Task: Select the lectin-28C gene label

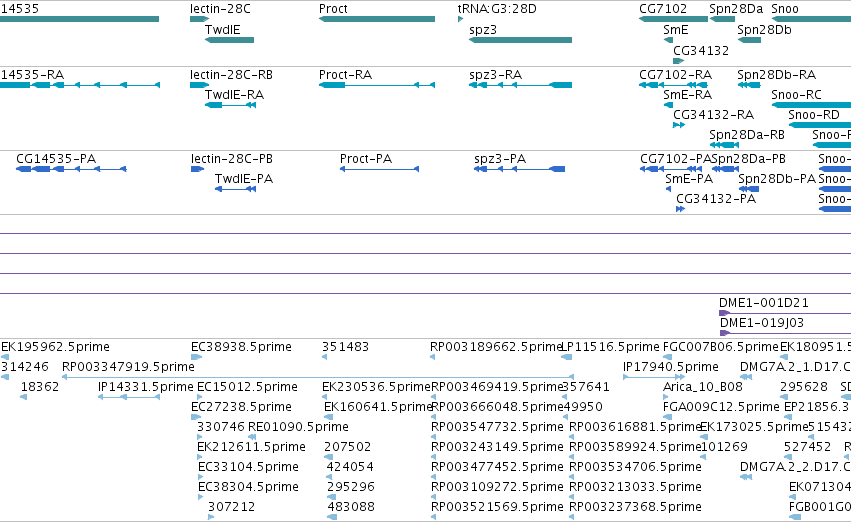Action: tap(220, 9)
